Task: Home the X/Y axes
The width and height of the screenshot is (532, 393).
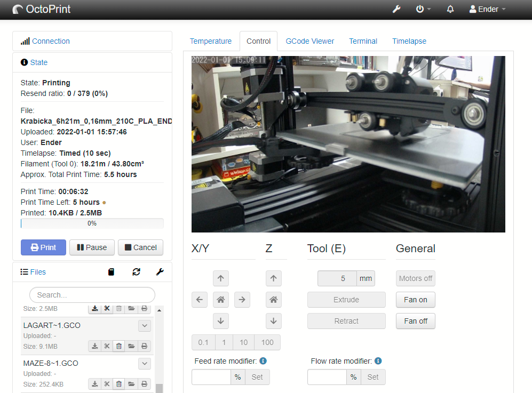Action: click(220, 300)
